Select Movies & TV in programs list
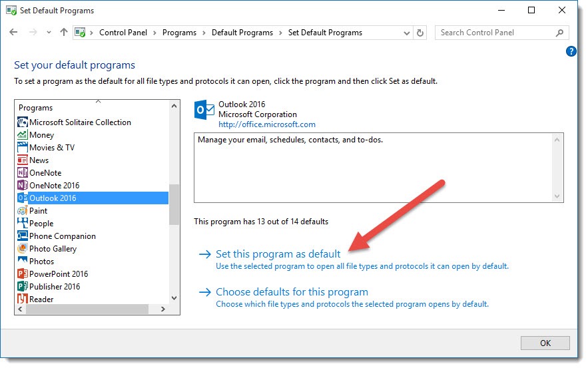The width and height of the screenshot is (588, 368). tap(52, 148)
